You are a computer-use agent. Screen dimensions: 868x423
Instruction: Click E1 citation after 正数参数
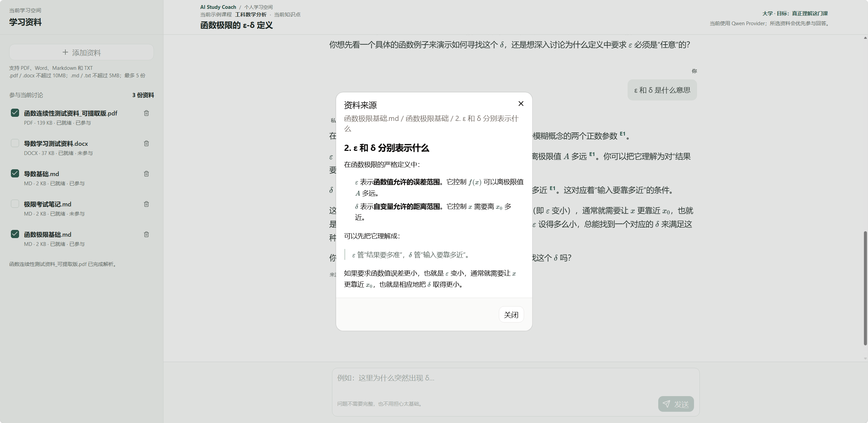pyautogui.click(x=622, y=134)
